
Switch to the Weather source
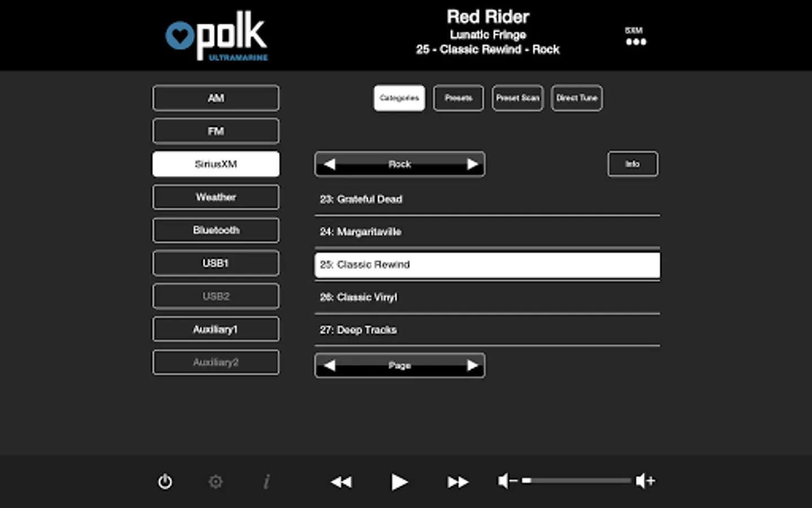pos(215,197)
